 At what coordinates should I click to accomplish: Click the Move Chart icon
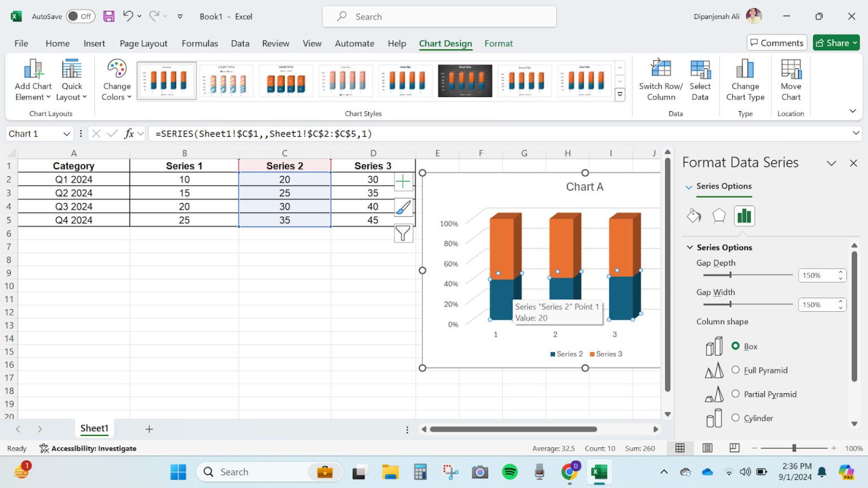[x=790, y=80]
